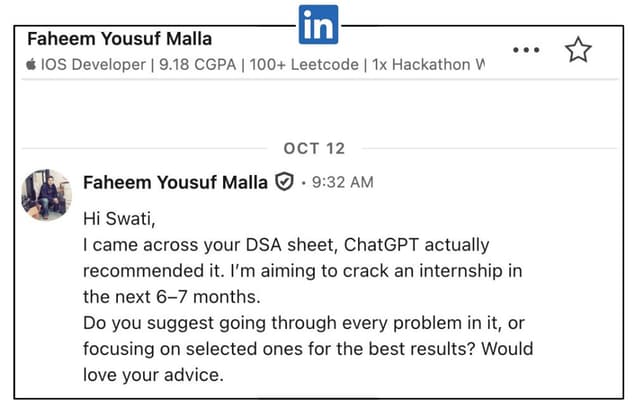The width and height of the screenshot is (640, 411).
Task: Click the '100+ Leetcode' part of the headline
Action: click(x=304, y=64)
